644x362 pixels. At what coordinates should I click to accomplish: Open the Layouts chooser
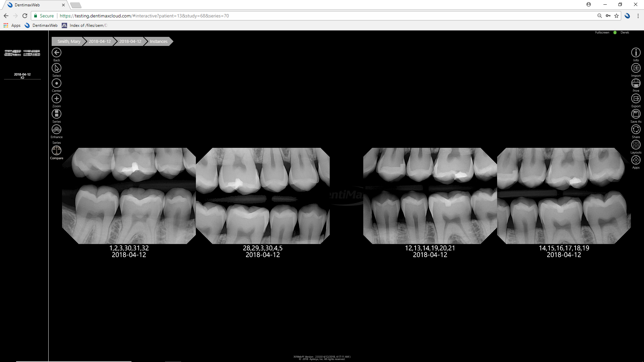(x=636, y=145)
